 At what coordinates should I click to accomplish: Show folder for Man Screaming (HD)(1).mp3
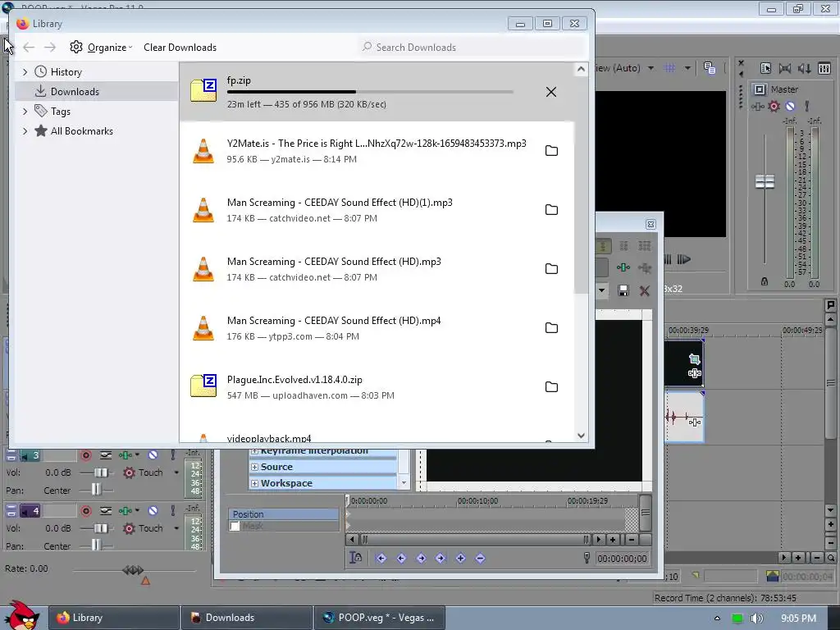point(551,209)
